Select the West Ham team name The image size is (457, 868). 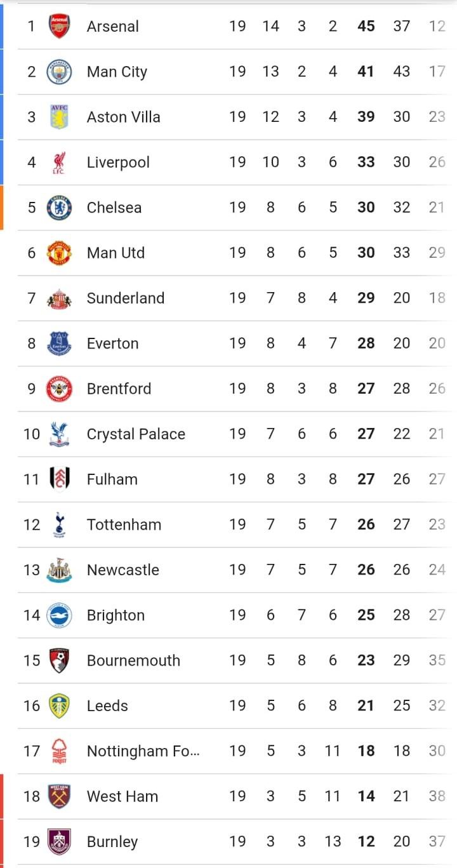pos(122,796)
